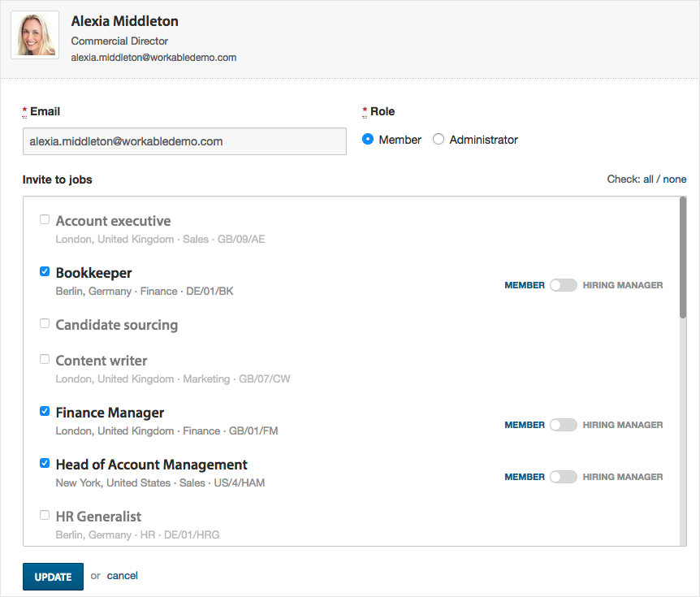The image size is (700, 597).
Task: Select the Administrator role radio button
Action: (x=439, y=140)
